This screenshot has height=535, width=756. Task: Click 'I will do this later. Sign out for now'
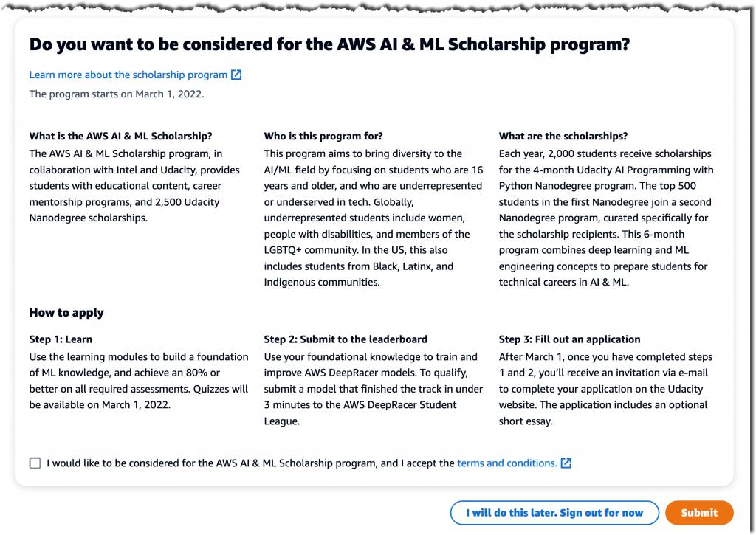pyautogui.click(x=554, y=512)
